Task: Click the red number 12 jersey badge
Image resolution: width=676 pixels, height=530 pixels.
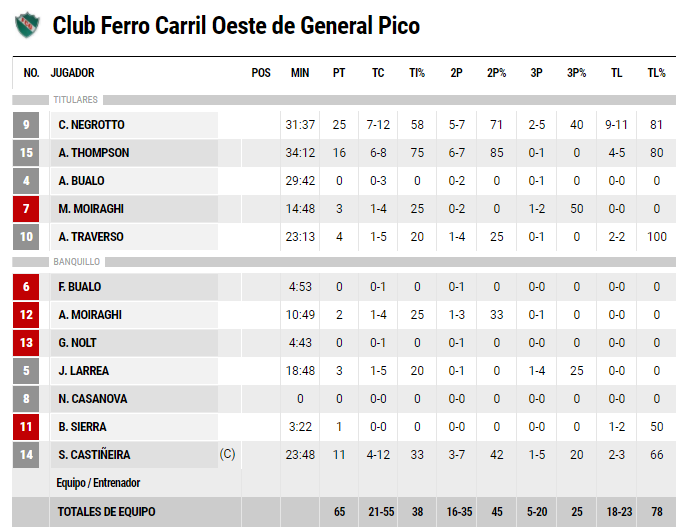Action: click(x=26, y=315)
